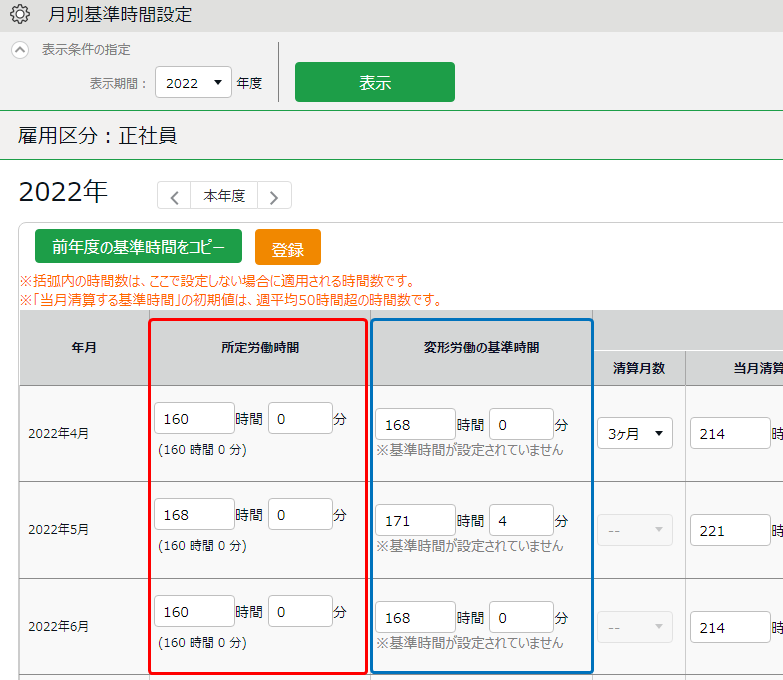Viewport: 783px width, 680px height.
Task: Click 当月清算 field showing 221
Action: click(730, 530)
